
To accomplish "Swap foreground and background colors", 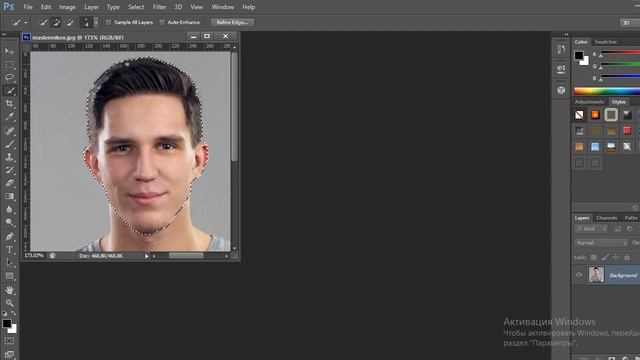I will tap(13, 313).
